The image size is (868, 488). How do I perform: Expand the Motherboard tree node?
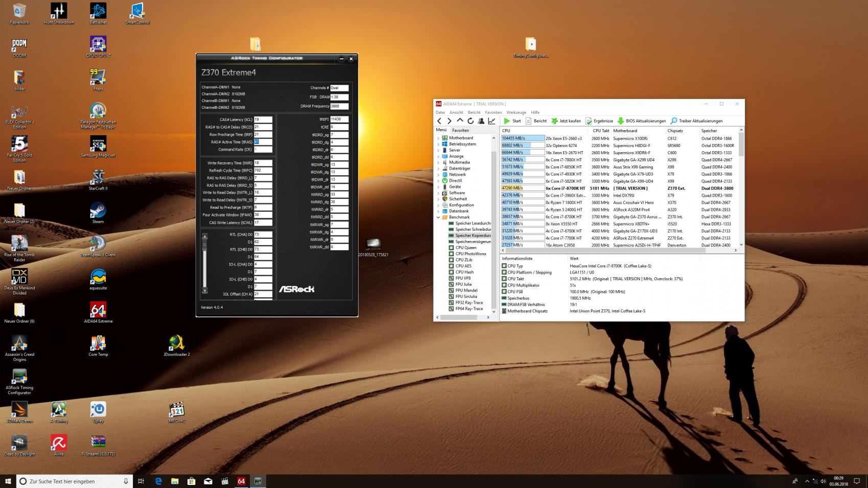(438, 138)
